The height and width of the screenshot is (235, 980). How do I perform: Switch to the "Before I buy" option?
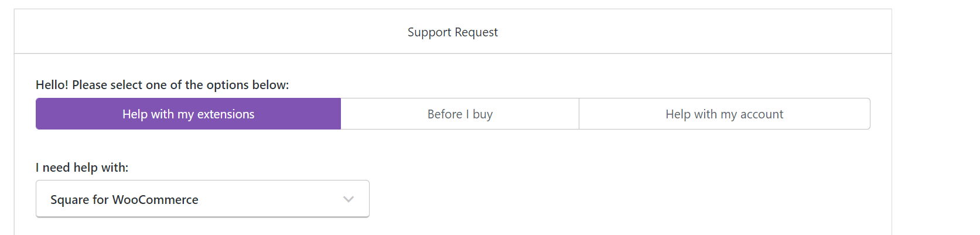pos(460,114)
